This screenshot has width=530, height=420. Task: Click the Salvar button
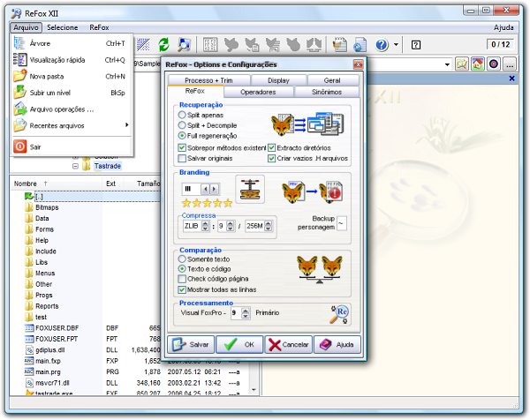[191, 344]
